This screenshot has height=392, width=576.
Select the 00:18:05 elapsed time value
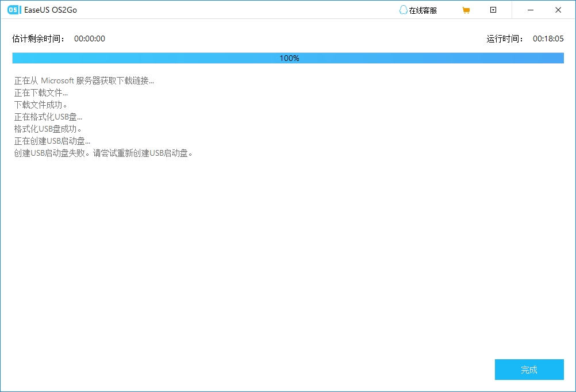point(548,39)
